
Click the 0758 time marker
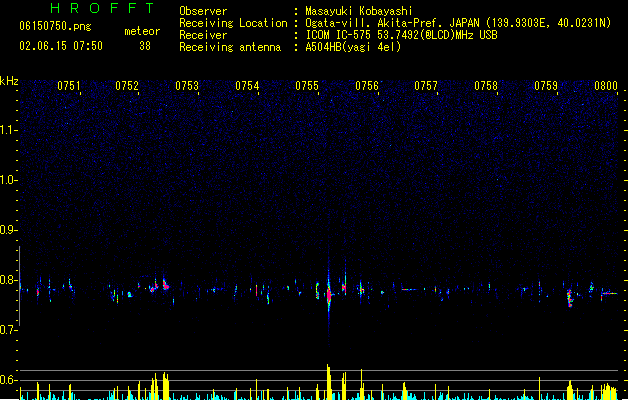[486, 86]
